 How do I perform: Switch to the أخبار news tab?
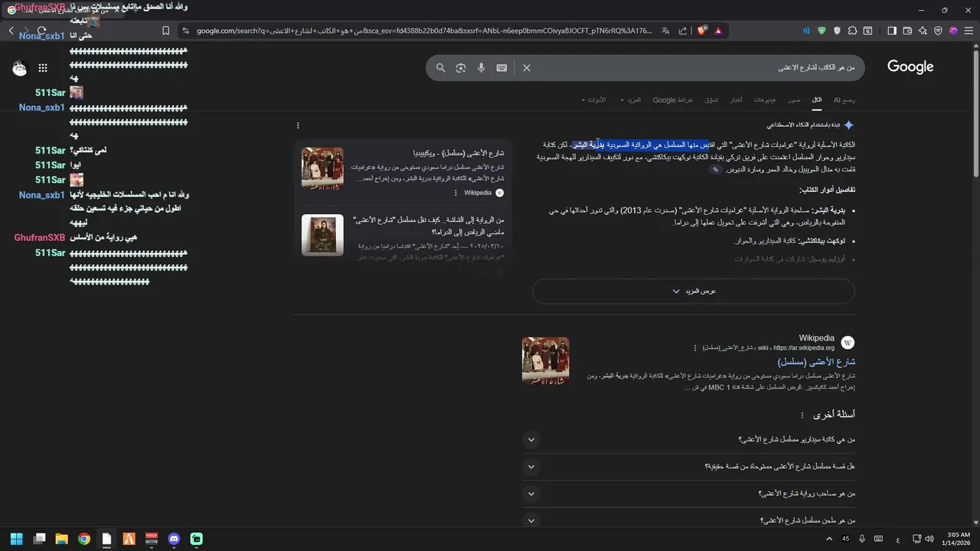[x=735, y=99]
